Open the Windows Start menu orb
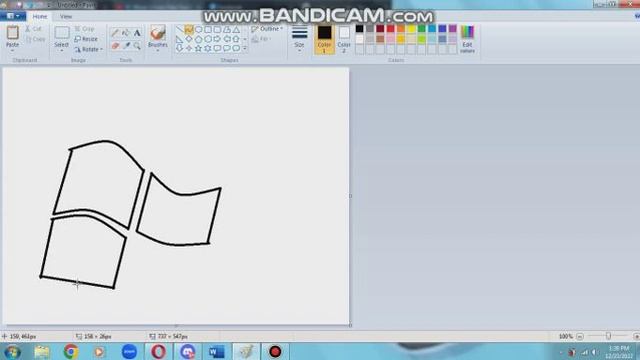The width and height of the screenshot is (640, 360). (12, 351)
